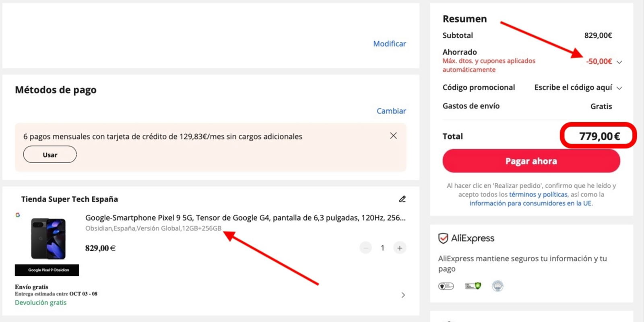
Task: Open the términos y políticas link
Action: 538,194
